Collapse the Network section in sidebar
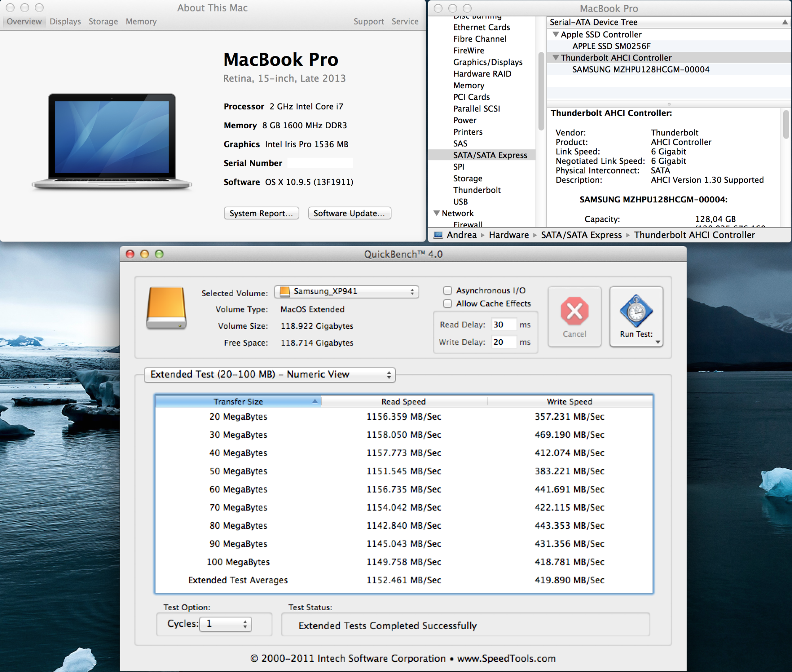 (436, 213)
